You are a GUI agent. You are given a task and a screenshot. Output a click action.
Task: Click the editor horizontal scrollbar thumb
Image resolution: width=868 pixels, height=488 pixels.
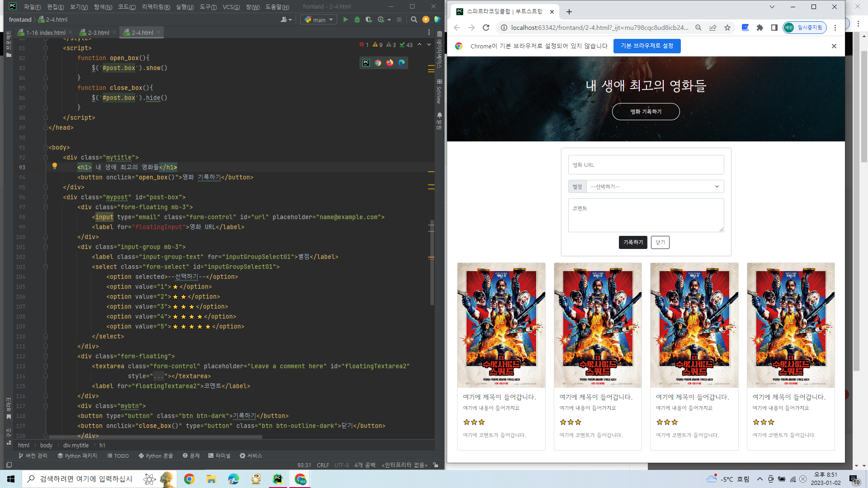pos(155,437)
